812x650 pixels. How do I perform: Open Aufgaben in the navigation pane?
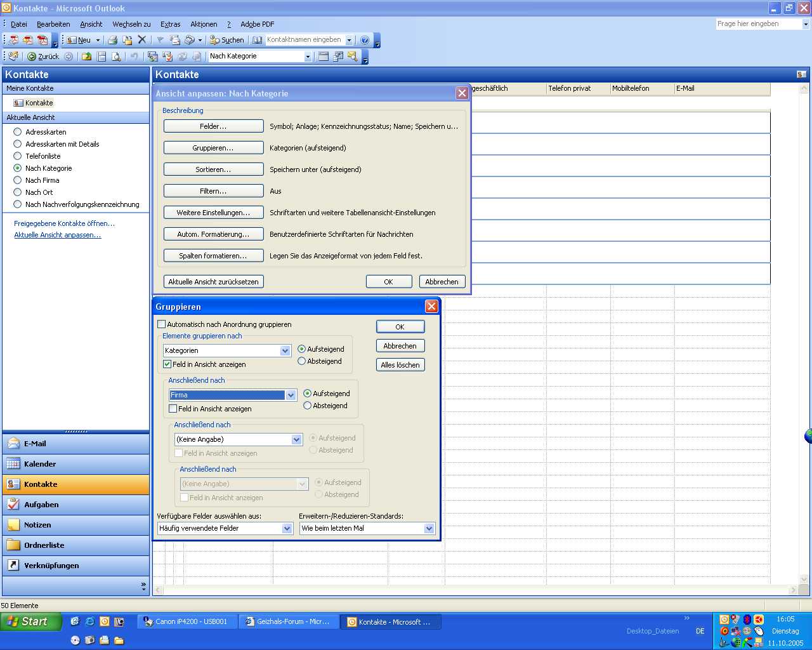tap(76, 505)
